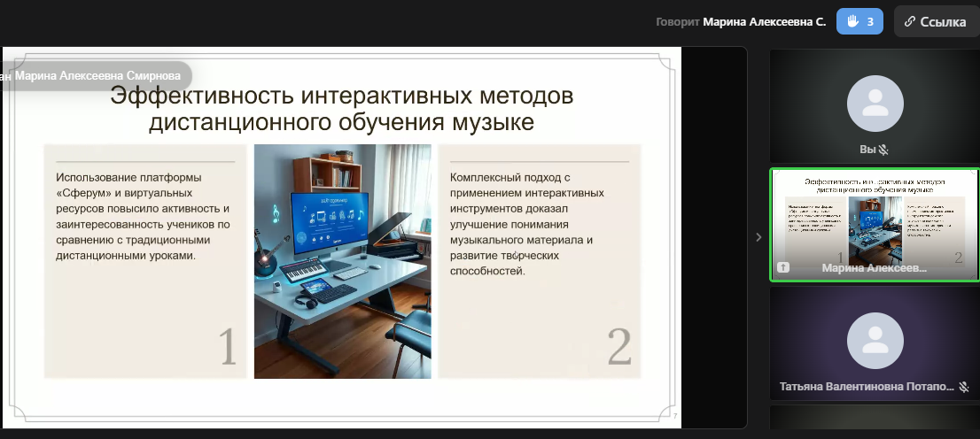This screenshot has width=980, height=439.
Task: Collapse the participants sidebar with the chevron
Action: point(758,236)
